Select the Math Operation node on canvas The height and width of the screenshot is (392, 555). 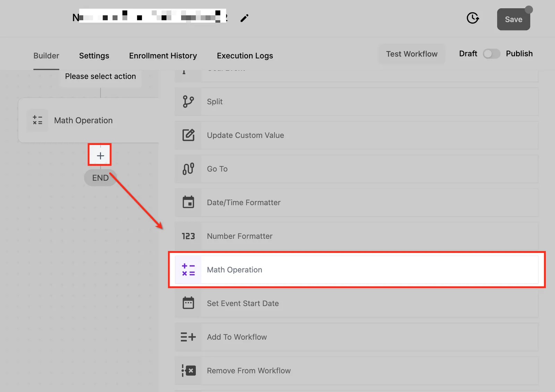point(88,120)
